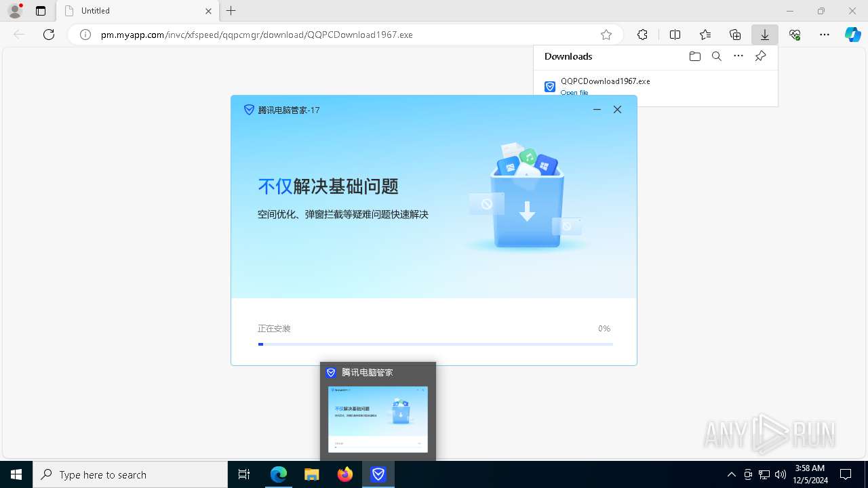Click QQPCDownload1967.exe file icon
This screenshot has width=868, height=488.
click(550, 87)
